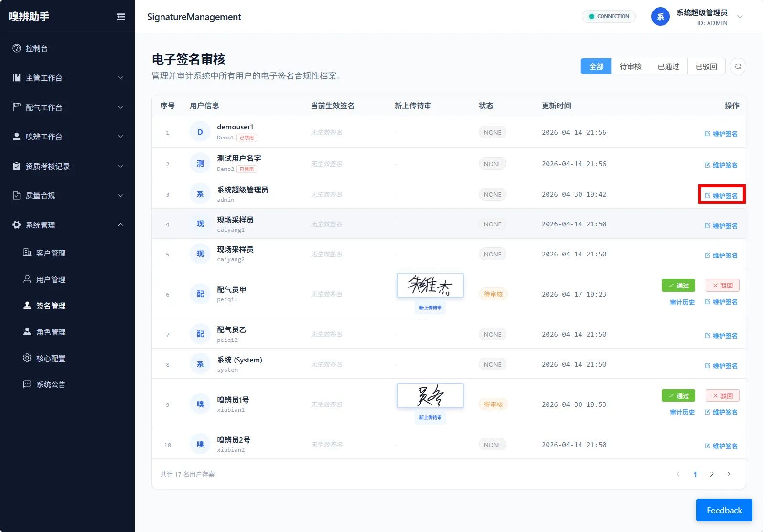Refresh the signature list

pyautogui.click(x=738, y=66)
